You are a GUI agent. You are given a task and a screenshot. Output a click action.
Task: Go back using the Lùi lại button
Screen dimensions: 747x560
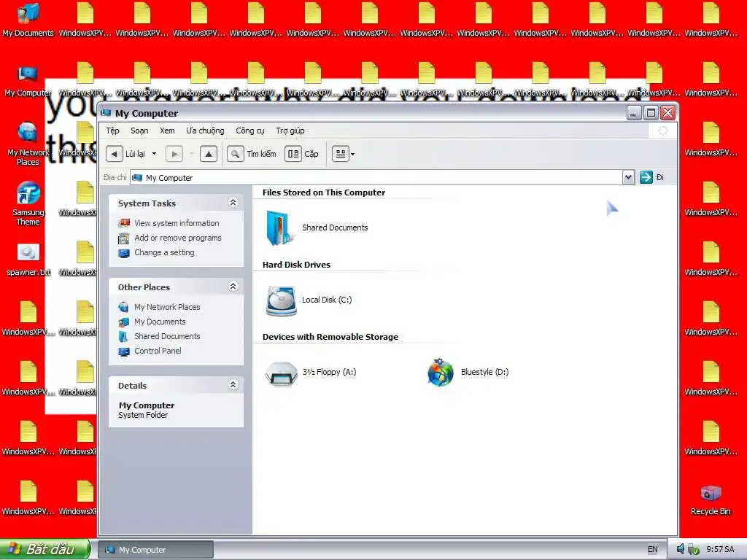125,154
